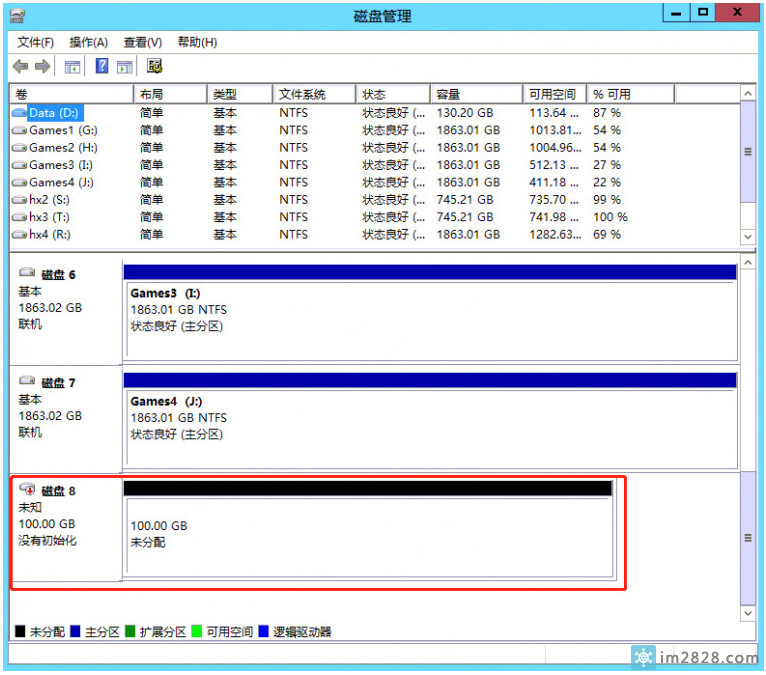Click the Forward arrow toolbar icon
The width and height of the screenshot is (766, 675).
tap(42, 66)
